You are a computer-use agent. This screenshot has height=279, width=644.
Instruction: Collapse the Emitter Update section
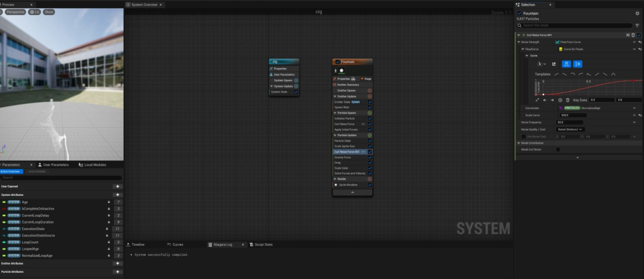click(335, 96)
